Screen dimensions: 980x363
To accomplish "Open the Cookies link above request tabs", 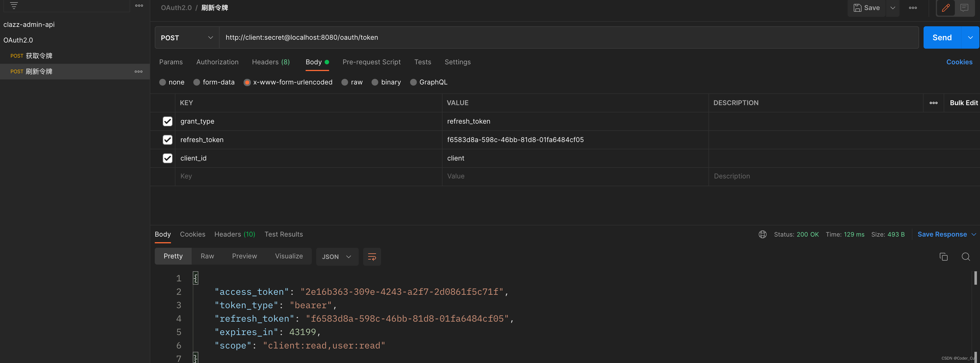I will point(960,62).
